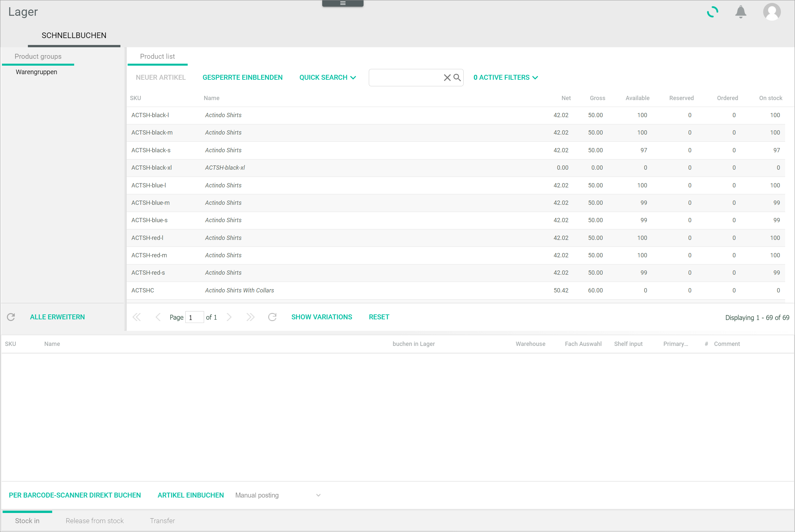Click Show Variations

point(322,317)
